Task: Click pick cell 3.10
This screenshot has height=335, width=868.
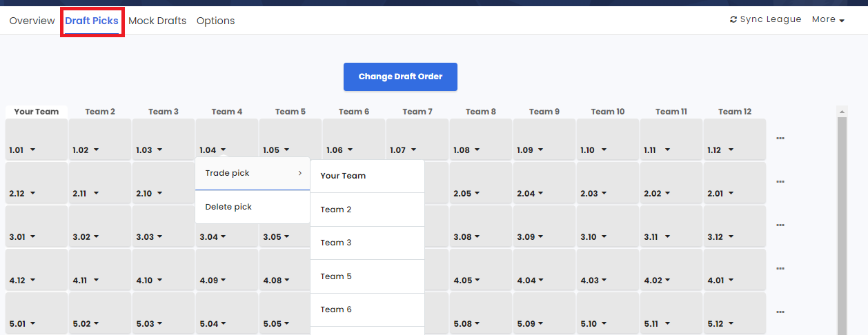Action: [x=608, y=226]
